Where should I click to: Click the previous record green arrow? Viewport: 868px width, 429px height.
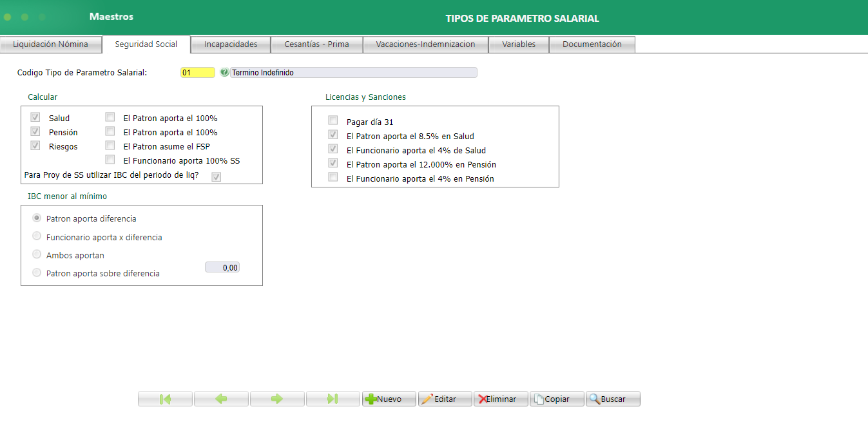pos(221,398)
